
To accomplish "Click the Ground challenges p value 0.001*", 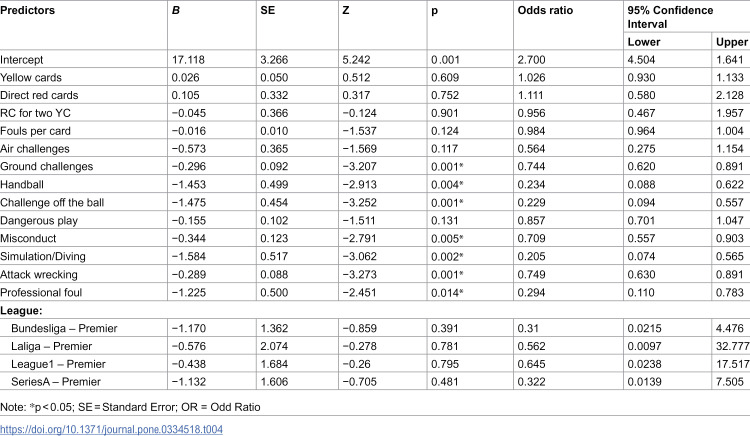I will coord(447,166).
